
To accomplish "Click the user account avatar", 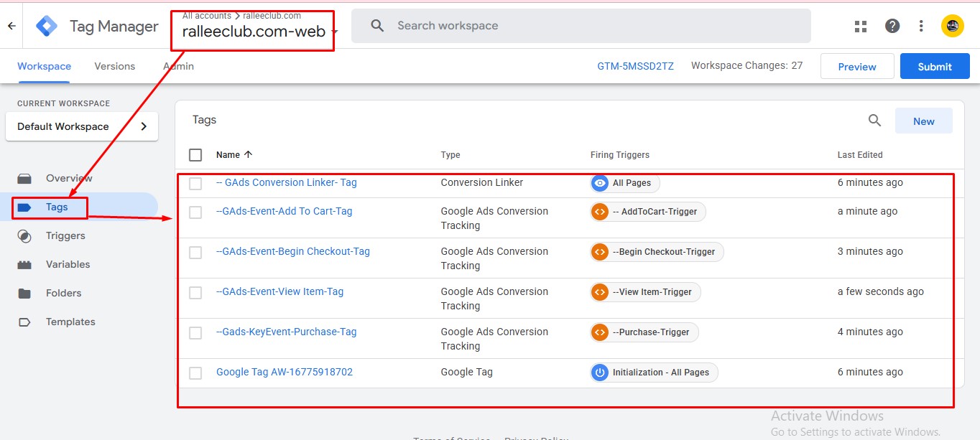I will coord(953,26).
